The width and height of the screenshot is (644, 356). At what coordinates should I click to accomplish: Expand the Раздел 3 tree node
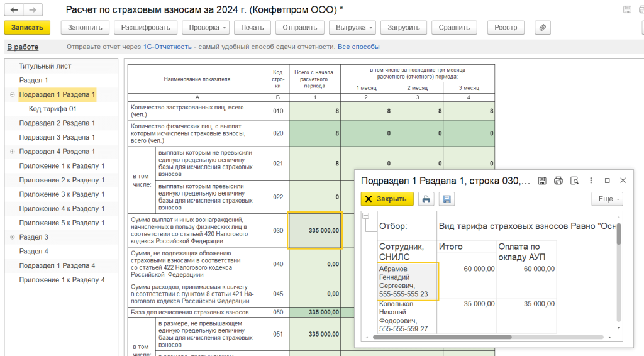click(x=13, y=237)
